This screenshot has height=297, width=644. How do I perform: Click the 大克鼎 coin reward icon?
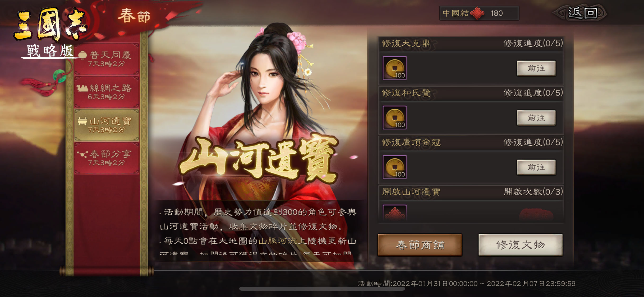point(394,68)
